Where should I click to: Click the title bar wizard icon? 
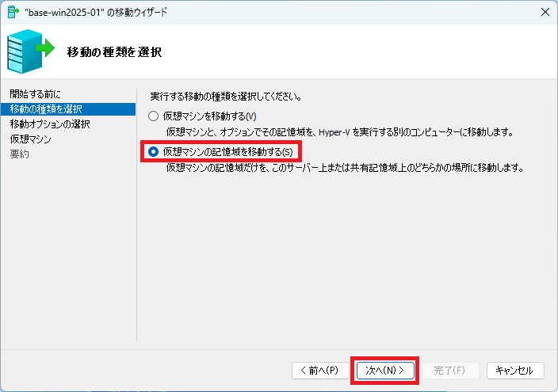coord(13,12)
